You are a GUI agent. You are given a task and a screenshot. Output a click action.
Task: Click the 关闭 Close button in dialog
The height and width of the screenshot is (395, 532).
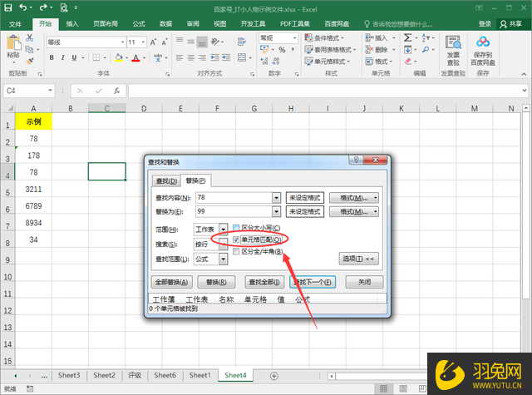(364, 282)
